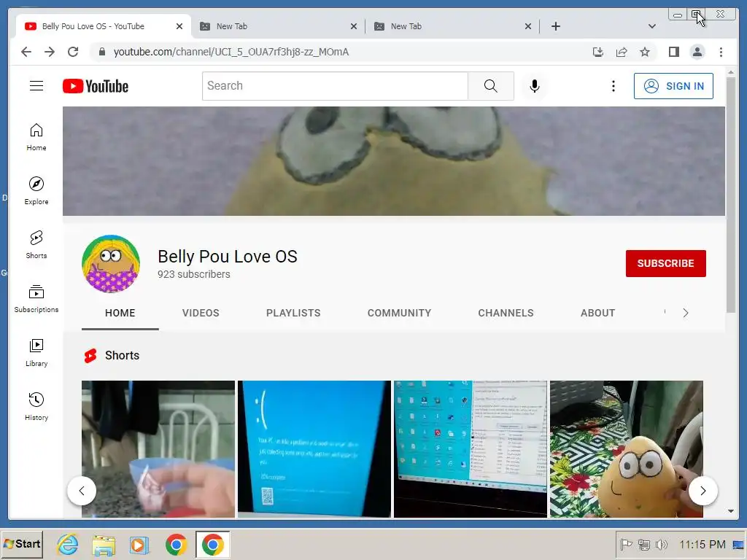Viewport: 747px width, 560px height.
Task: Open the desktop screen short thumbnail
Action: (x=471, y=449)
